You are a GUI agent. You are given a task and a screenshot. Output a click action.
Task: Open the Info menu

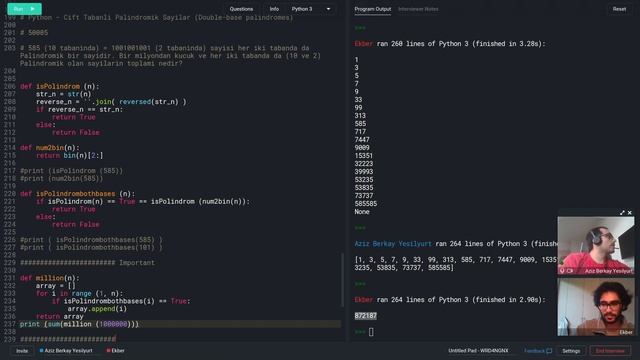(x=274, y=9)
